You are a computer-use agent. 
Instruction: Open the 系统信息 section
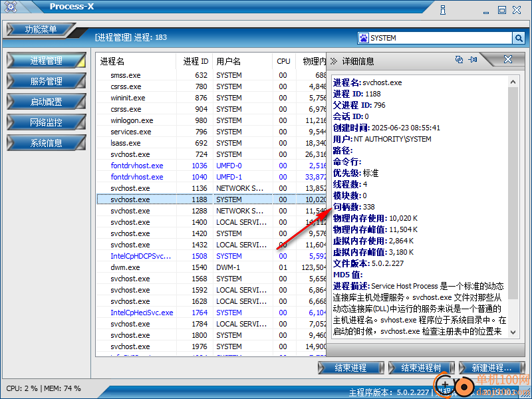point(46,143)
